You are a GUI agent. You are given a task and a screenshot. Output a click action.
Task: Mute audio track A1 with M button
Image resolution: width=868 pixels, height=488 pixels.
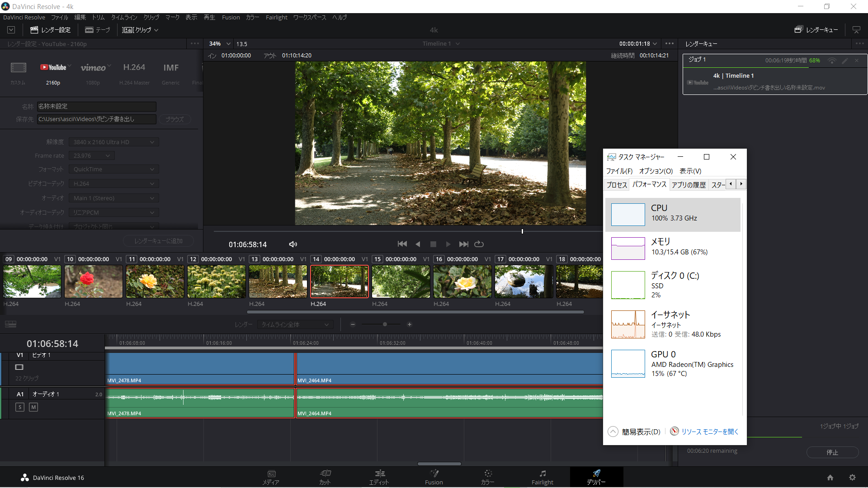[33, 407]
